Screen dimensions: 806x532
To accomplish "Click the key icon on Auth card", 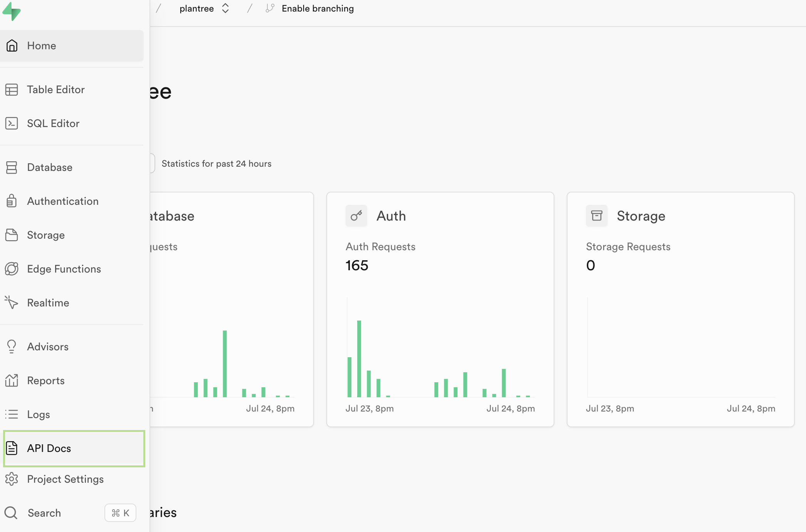I will pos(356,216).
